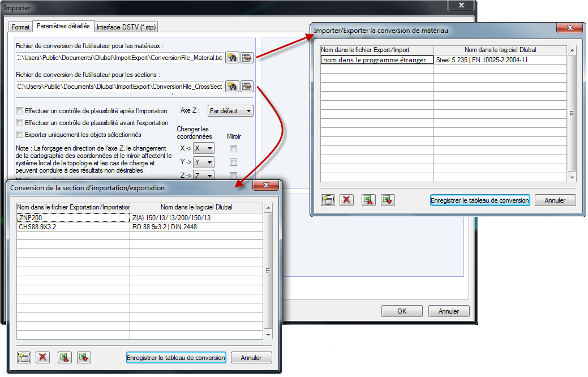Viewport: 588px width, 377px height.
Task: Toggle Miroir checkbox for X axis
Action: (233, 148)
